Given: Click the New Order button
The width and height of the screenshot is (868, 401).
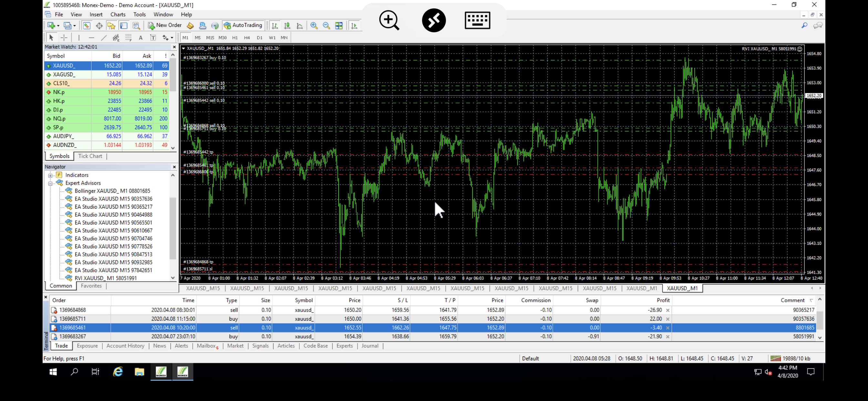Looking at the screenshot, I should click(x=165, y=25).
